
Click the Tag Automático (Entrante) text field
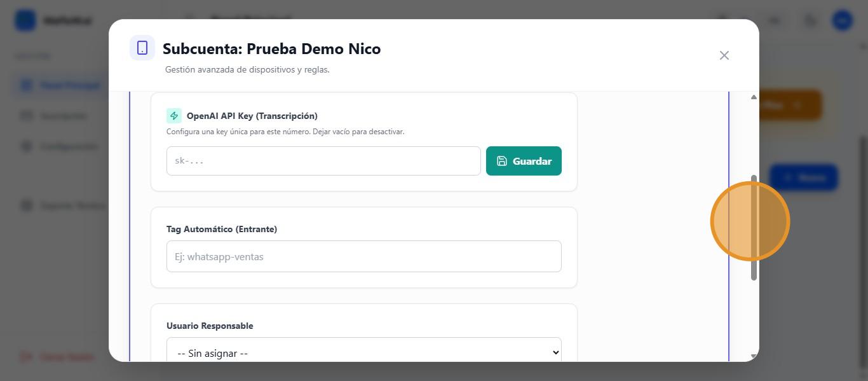click(363, 256)
